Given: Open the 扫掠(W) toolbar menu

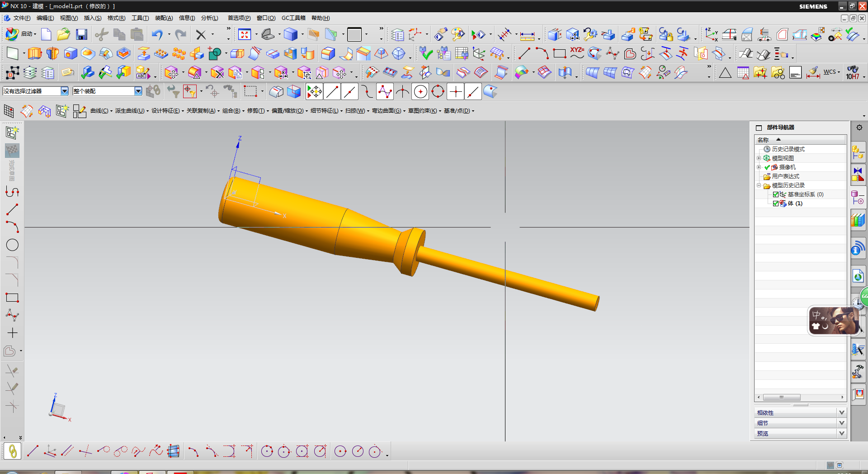Looking at the screenshot, I should click(357, 111).
